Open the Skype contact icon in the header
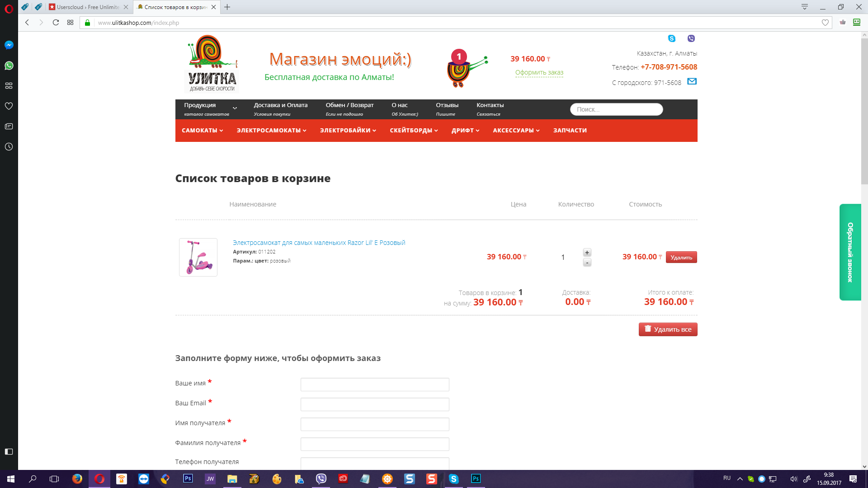Screen dimensions: 868x488 tap(671, 38)
